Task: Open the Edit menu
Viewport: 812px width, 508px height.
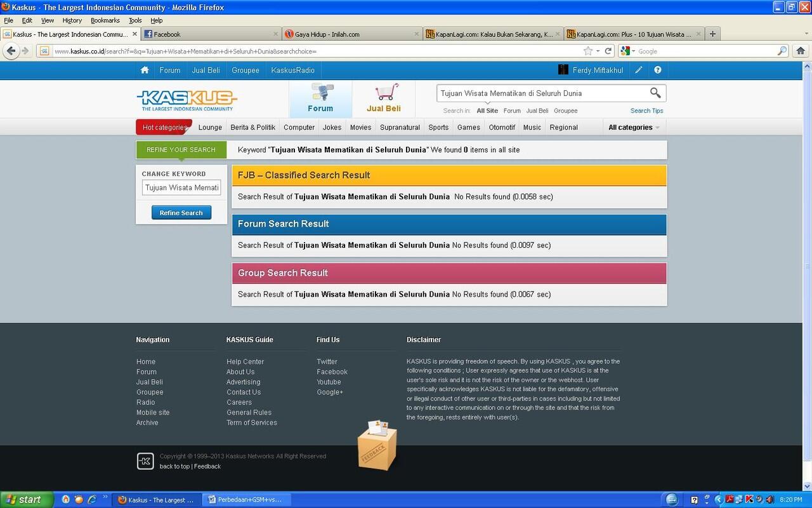Action: tap(27, 20)
